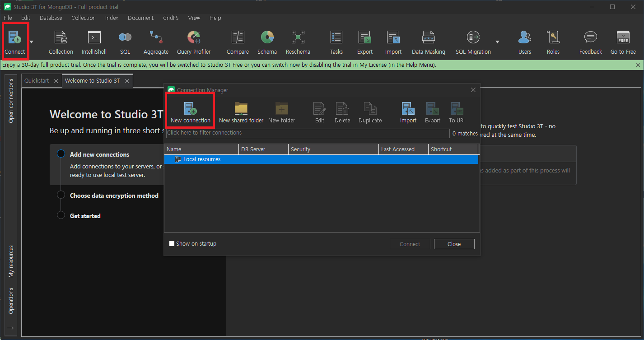Viewport: 644px width, 340px height.
Task: Click Delete in Connection Manager toolbar
Action: coord(342,113)
